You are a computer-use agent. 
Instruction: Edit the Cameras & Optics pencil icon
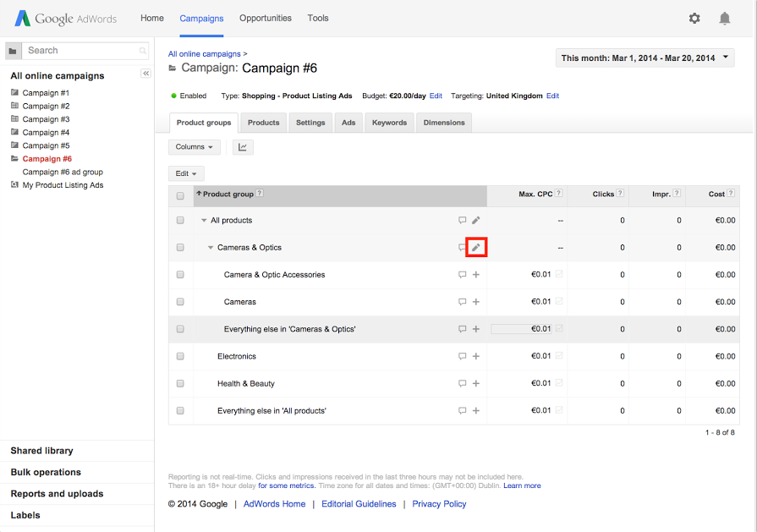(476, 247)
